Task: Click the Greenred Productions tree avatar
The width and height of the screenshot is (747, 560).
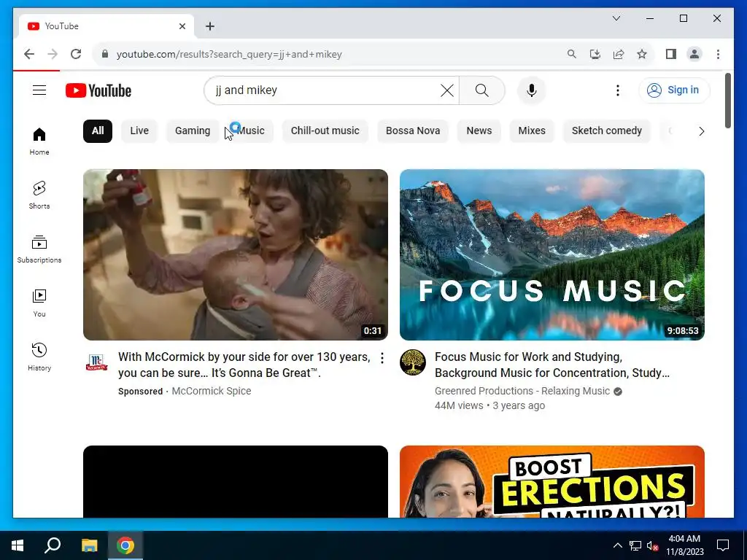Action: pos(413,362)
